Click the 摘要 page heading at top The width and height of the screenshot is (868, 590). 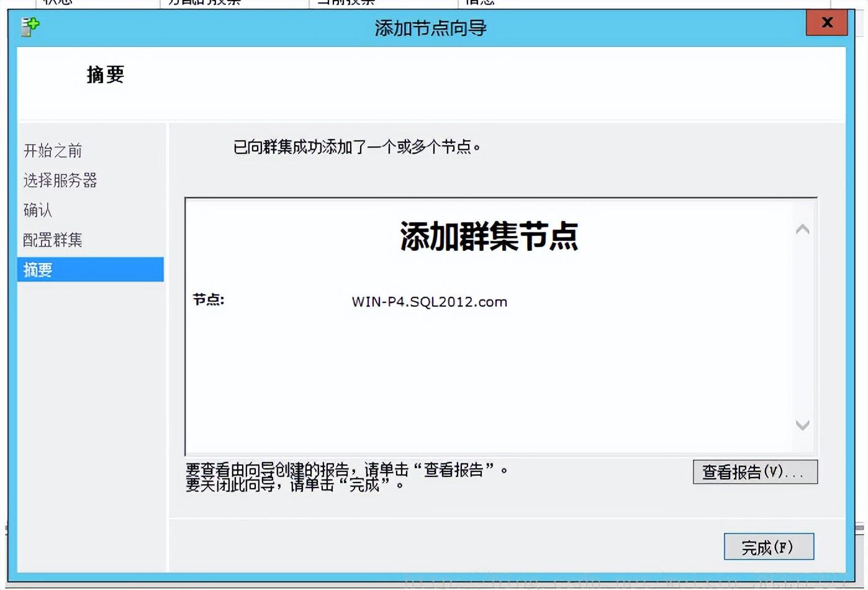[x=106, y=75]
